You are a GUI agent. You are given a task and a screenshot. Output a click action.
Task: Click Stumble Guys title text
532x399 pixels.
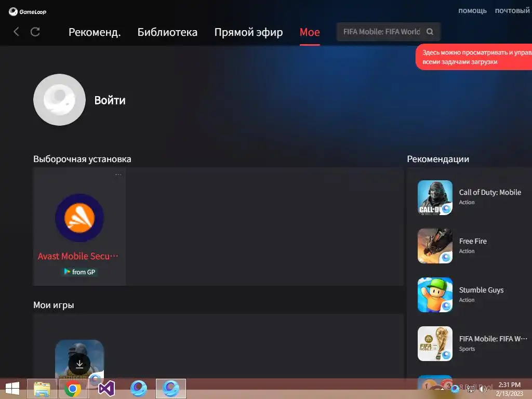click(x=481, y=290)
